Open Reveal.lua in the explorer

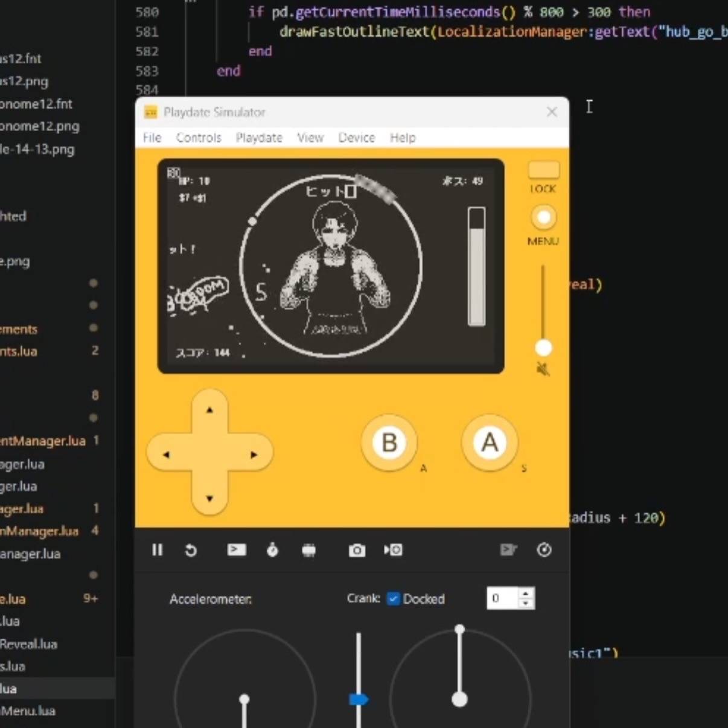click(28, 644)
